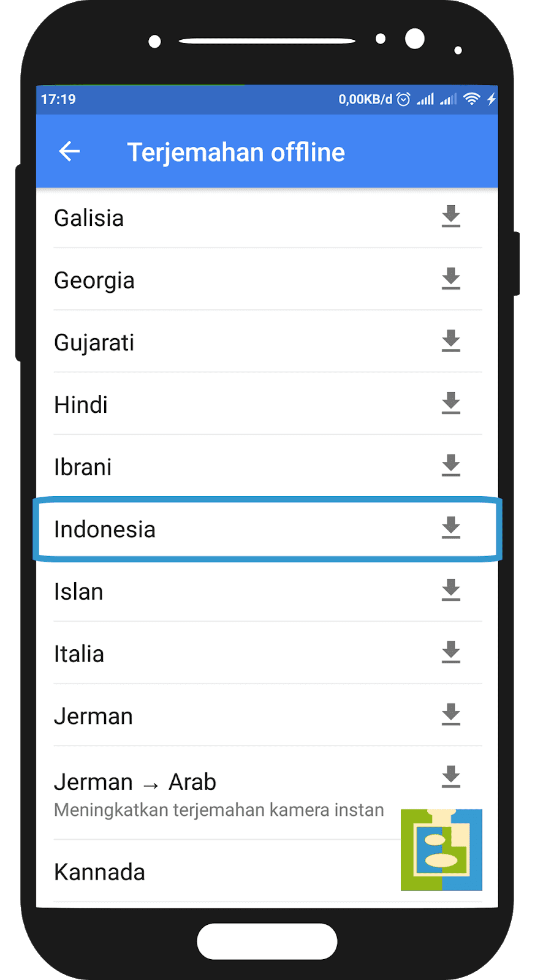Image resolution: width=535 pixels, height=980 pixels.
Task: Select the Indonesia list entry
Action: coord(267,529)
